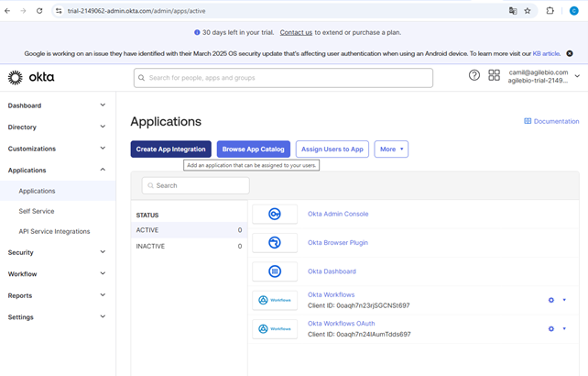Viewport: 588px width, 376px height.
Task: Focus the applications list Search box
Action: [195, 185]
